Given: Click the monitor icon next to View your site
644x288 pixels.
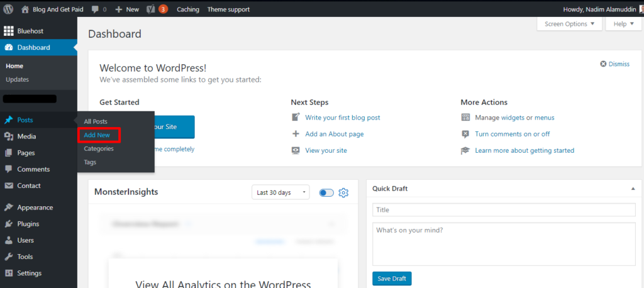Looking at the screenshot, I should 296,150.
